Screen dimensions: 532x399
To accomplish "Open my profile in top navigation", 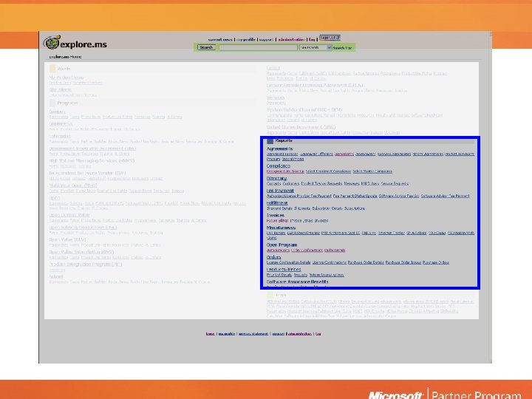I will click(x=245, y=40).
